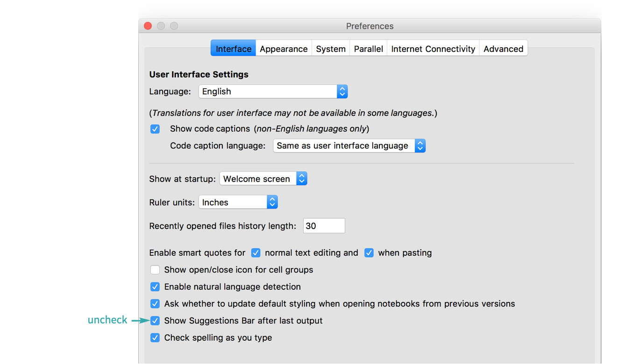Select the Interface tab
Screen dimensions: 626x364
click(233, 49)
